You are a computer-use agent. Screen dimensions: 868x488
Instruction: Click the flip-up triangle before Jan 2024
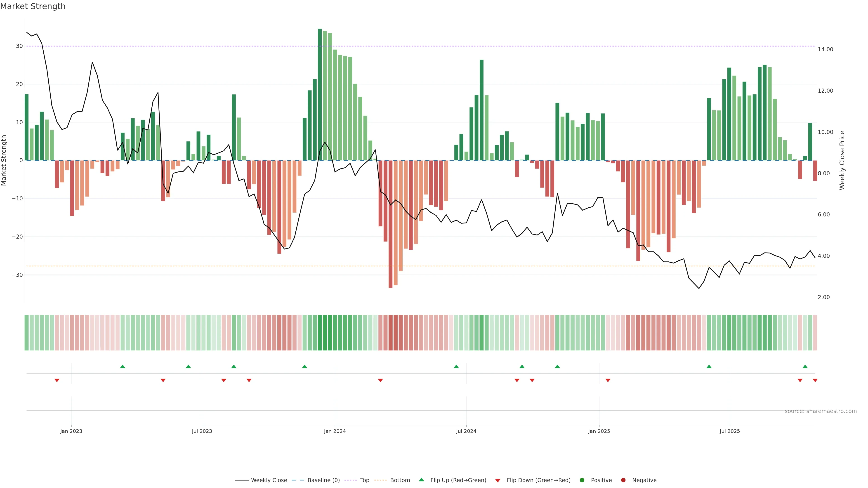[x=305, y=366]
